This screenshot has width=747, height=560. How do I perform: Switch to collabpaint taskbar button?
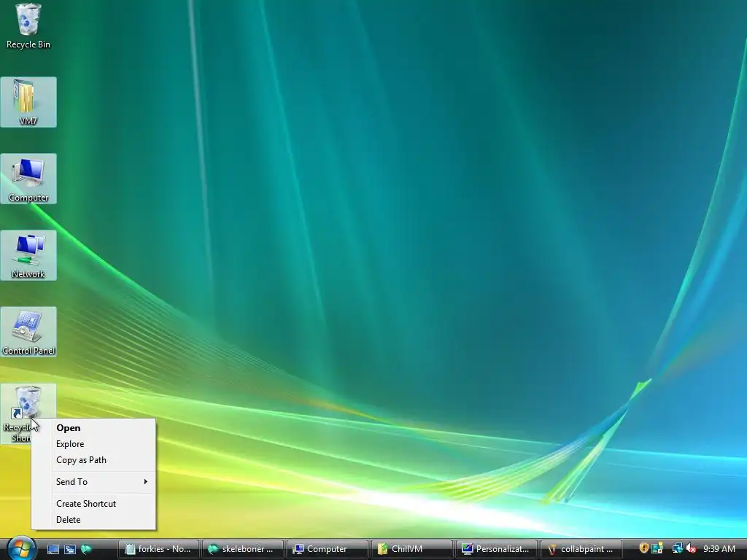click(x=581, y=549)
